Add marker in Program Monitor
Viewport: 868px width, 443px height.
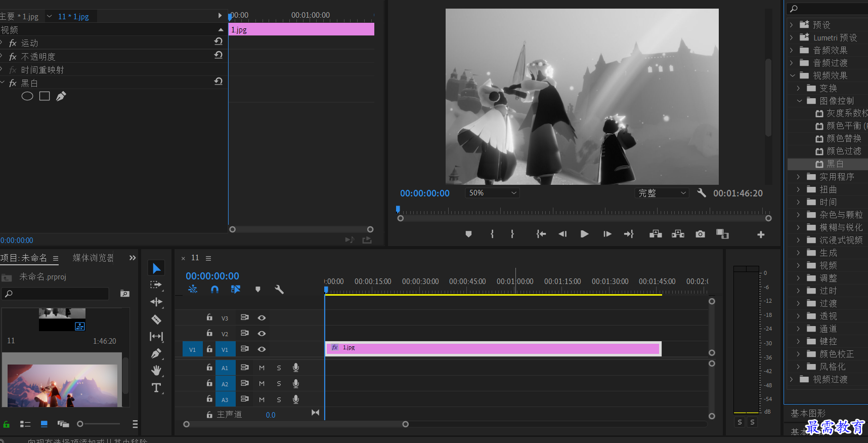468,234
